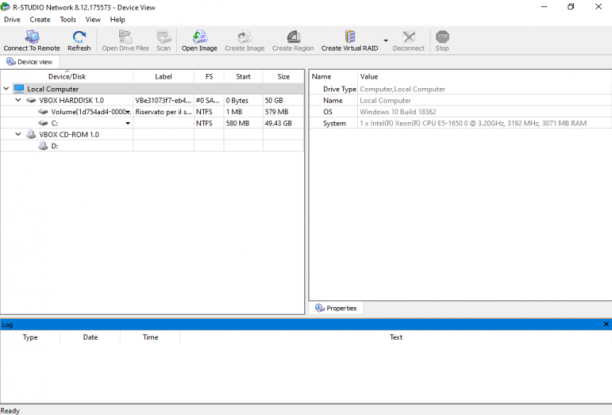Viewport: 612px width, 415px height.
Task: Open the dropdown arrow on Volume row
Action: [x=129, y=112]
